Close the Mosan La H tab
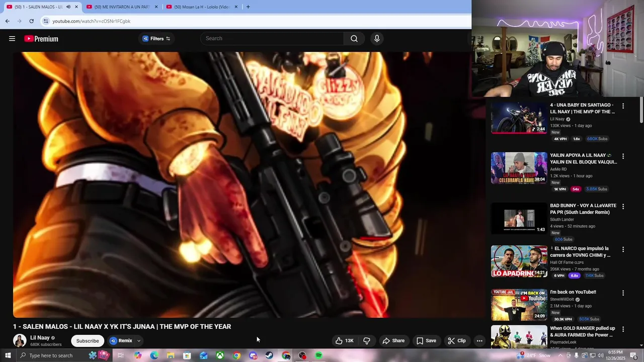Screen dimensions: 644x362 click(236, 7)
